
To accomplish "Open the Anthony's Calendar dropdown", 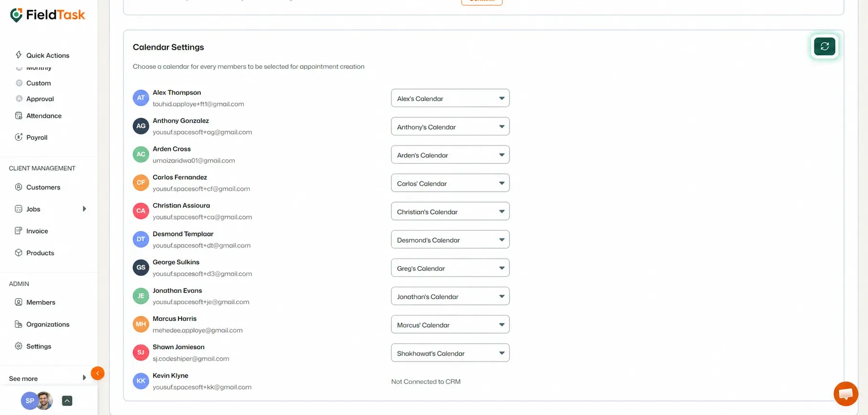I will point(450,126).
